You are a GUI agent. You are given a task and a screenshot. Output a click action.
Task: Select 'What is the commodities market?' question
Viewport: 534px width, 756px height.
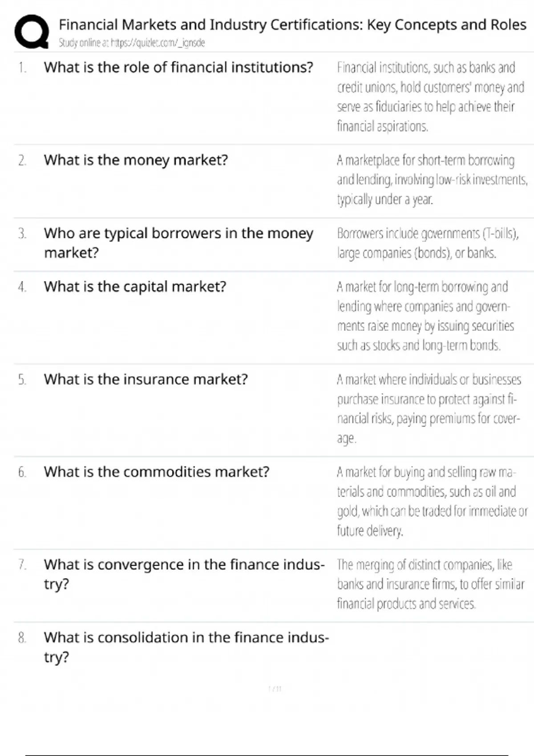(x=157, y=472)
